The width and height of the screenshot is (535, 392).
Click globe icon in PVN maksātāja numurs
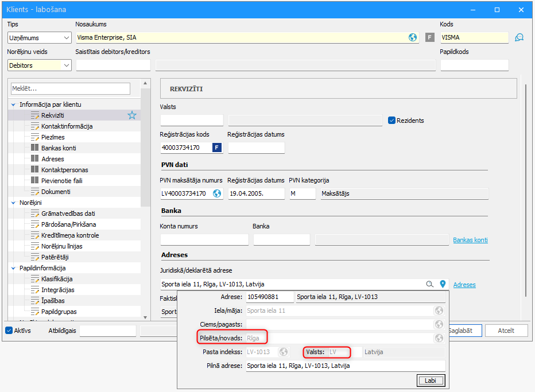pyautogui.click(x=216, y=193)
